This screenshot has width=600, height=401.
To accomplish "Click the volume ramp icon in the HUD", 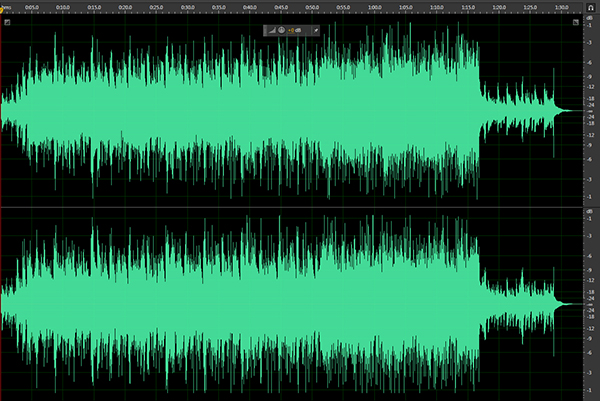I will [x=271, y=30].
